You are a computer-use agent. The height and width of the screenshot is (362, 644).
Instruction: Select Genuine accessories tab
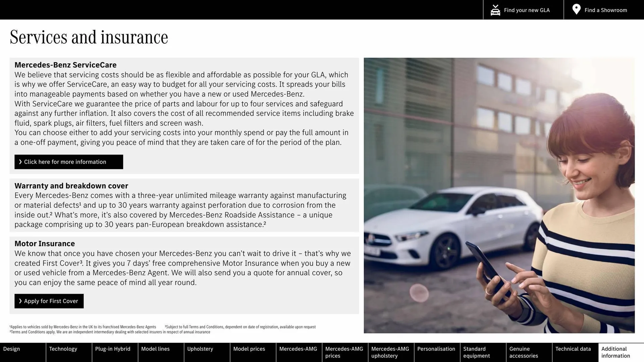pos(523,352)
